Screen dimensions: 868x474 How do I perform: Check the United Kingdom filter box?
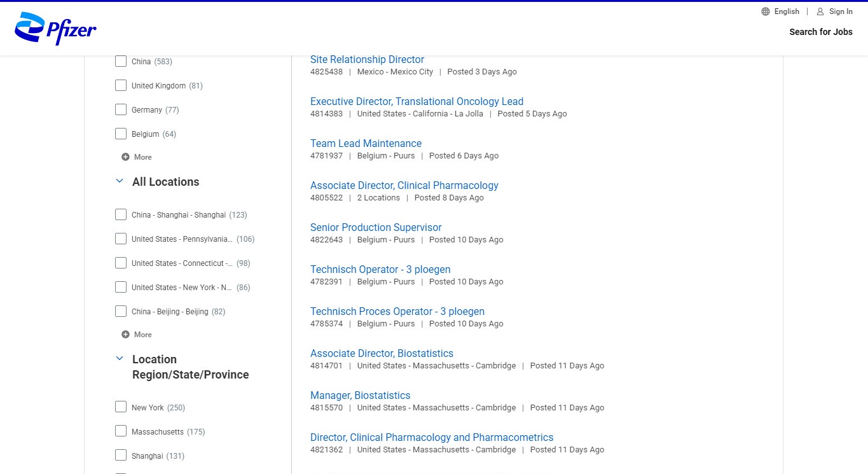(121, 86)
